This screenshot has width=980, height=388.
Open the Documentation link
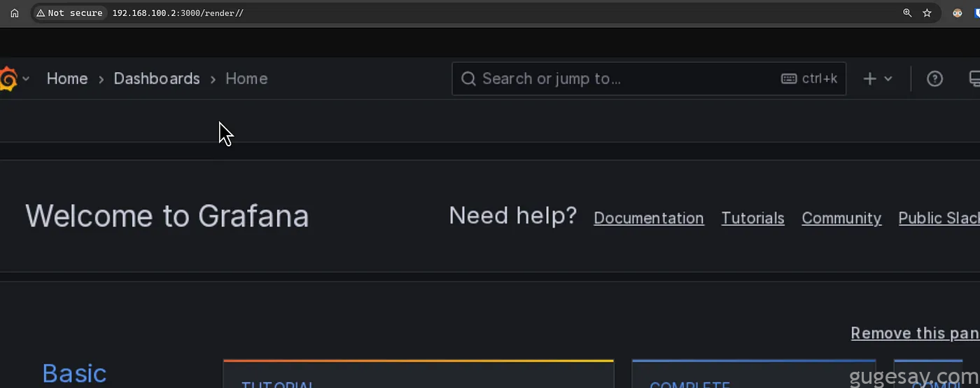tap(649, 218)
